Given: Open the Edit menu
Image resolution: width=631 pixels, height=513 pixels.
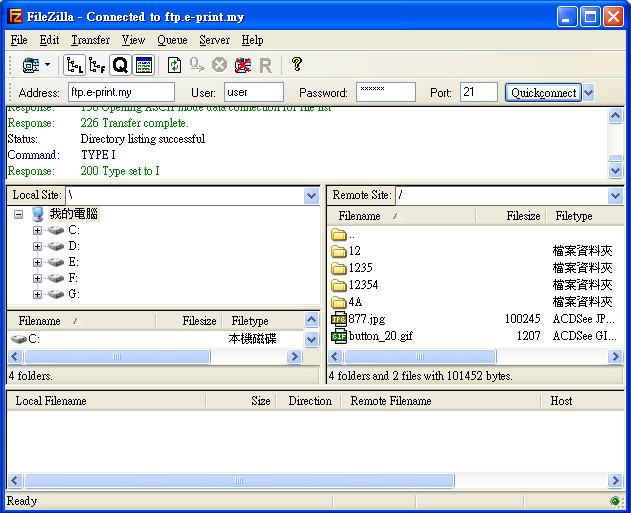Looking at the screenshot, I should (x=49, y=40).
